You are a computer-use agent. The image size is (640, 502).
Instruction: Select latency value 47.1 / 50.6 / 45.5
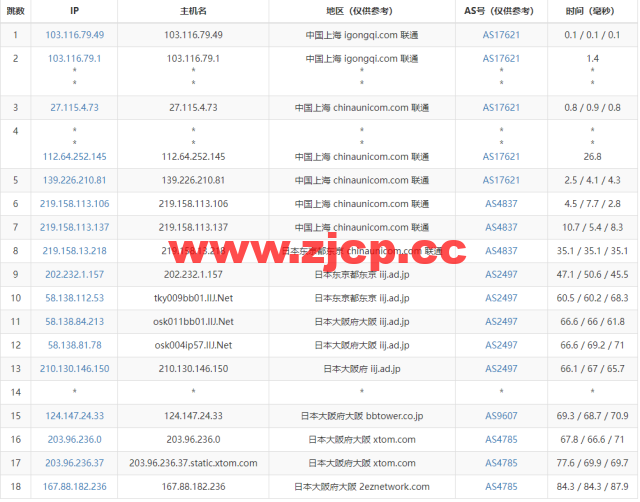[592, 275]
